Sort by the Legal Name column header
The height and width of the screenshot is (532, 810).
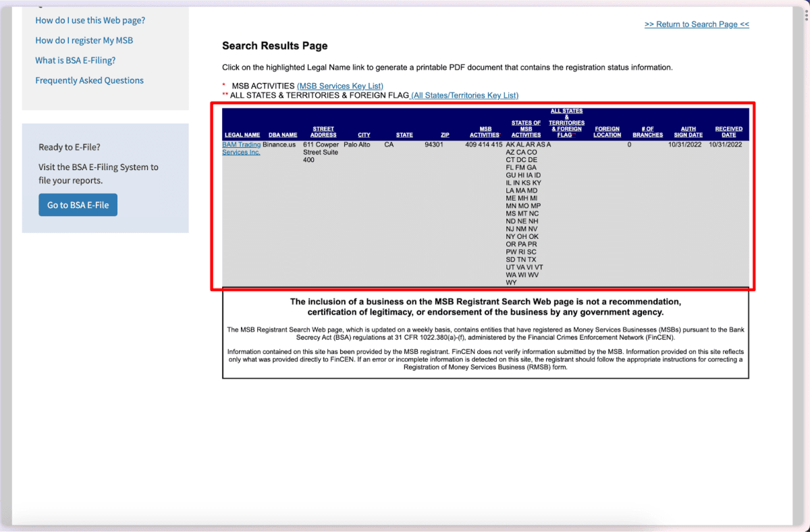click(x=242, y=135)
